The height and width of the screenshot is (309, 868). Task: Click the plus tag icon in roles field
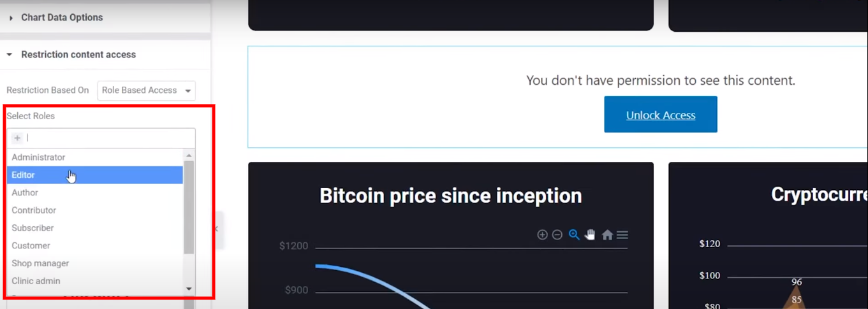17,138
